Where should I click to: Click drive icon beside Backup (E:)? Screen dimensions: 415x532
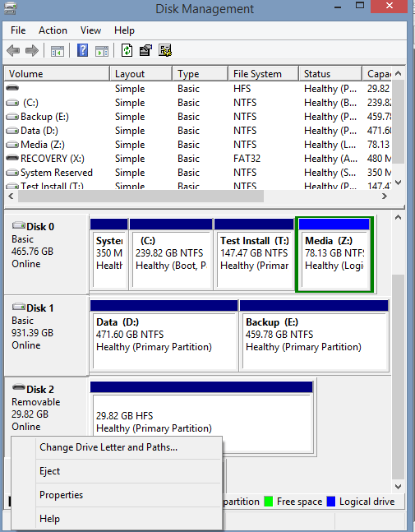12,117
